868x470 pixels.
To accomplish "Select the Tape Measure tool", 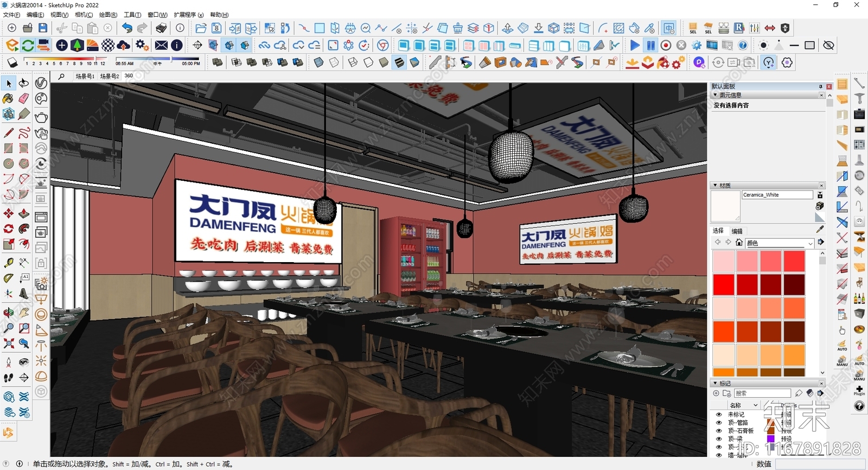I will 9,263.
